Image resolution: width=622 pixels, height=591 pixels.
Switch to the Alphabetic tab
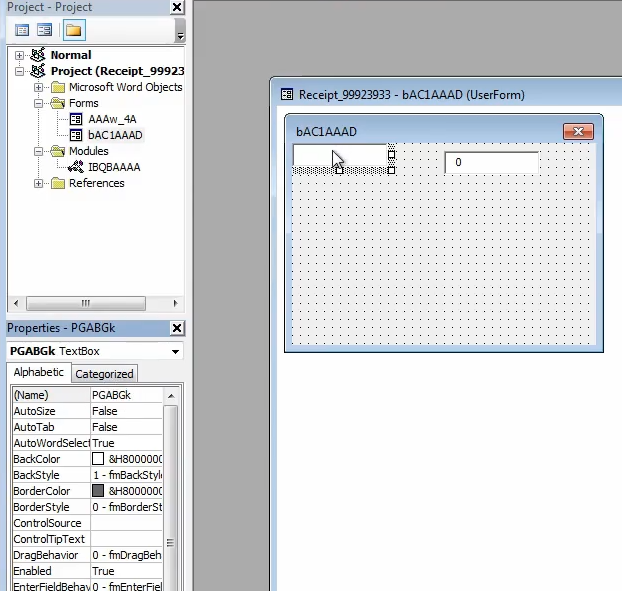pos(38,372)
